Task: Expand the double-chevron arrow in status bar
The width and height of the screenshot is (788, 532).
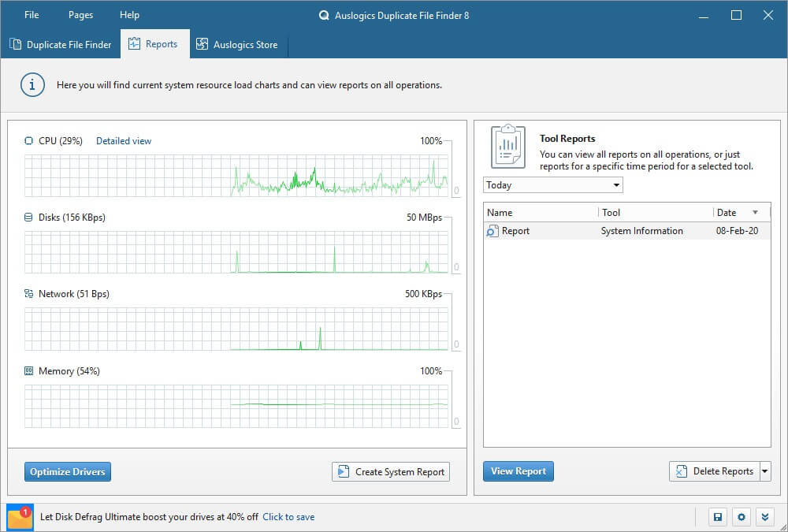Action: click(x=764, y=517)
